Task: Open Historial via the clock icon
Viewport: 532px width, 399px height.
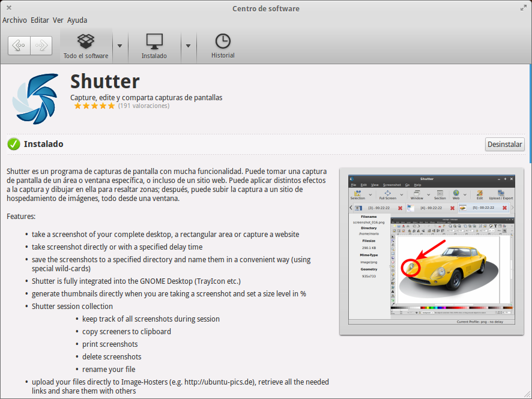Action: click(x=222, y=40)
